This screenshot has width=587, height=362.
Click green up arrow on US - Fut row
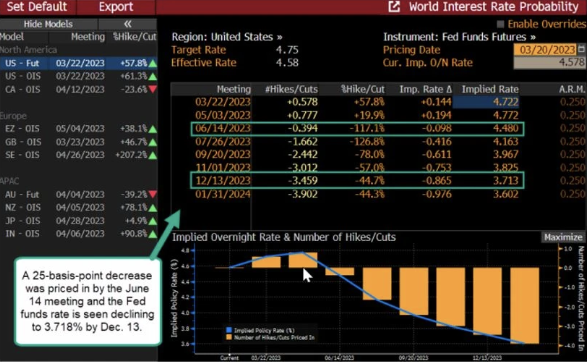pos(153,64)
